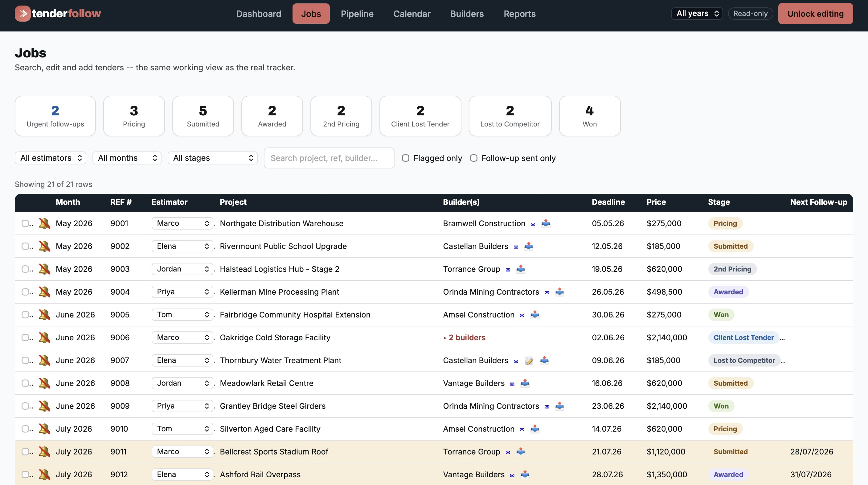Click bell icon for Bellcrest Sports Stadium Roof
The image size is (868, 485).
tap(44, 452)
